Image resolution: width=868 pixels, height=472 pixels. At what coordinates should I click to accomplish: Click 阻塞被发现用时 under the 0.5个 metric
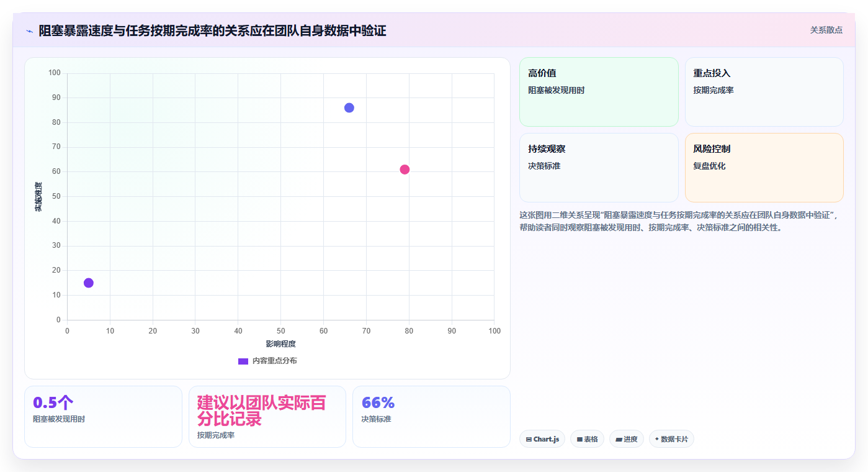coord(59,419)
